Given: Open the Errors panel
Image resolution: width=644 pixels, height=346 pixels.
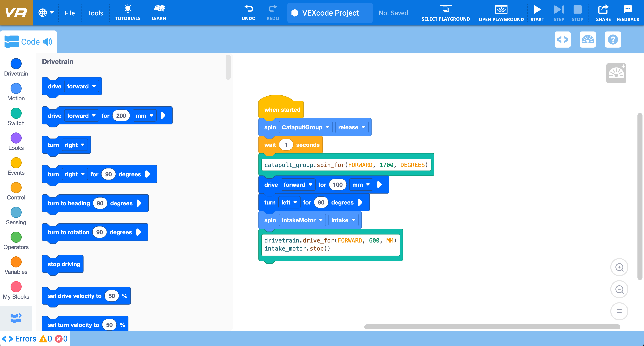Looking at the screenshot, I should click(35, 338).
